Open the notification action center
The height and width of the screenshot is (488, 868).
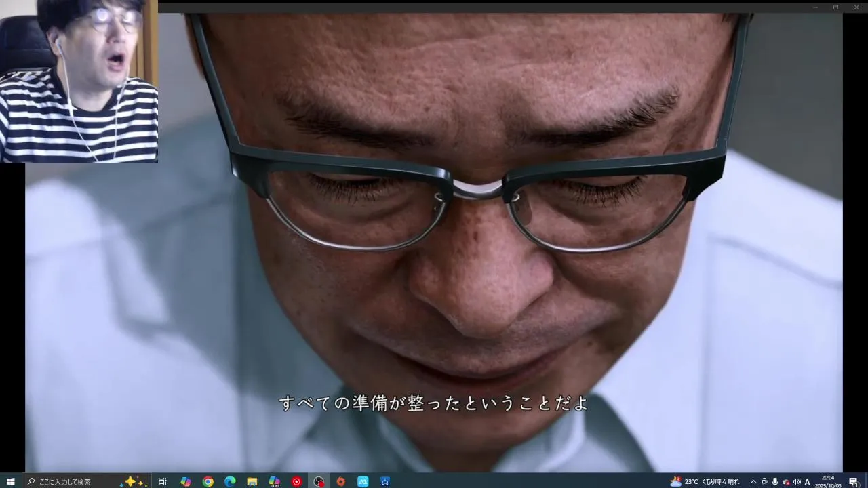pyautogui.click(x=853, y=481)
